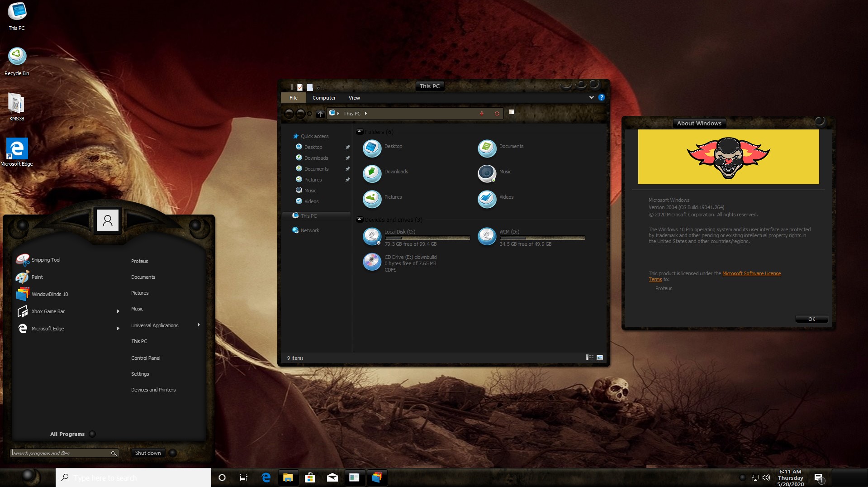Launch Snipping Tool from start menu
The height and width of the screenshot is (487, 868).
click(x=38, y=260)
